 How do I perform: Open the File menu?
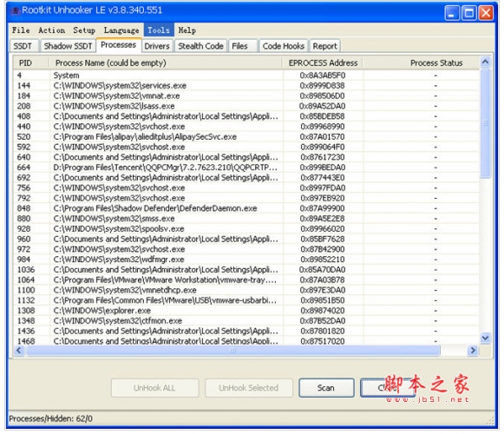(21, 30)
